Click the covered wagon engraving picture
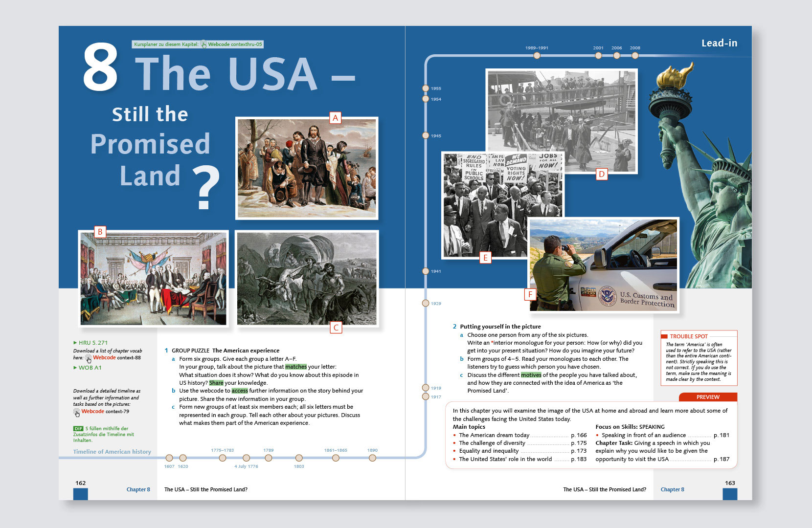 (x=307, y=278)
